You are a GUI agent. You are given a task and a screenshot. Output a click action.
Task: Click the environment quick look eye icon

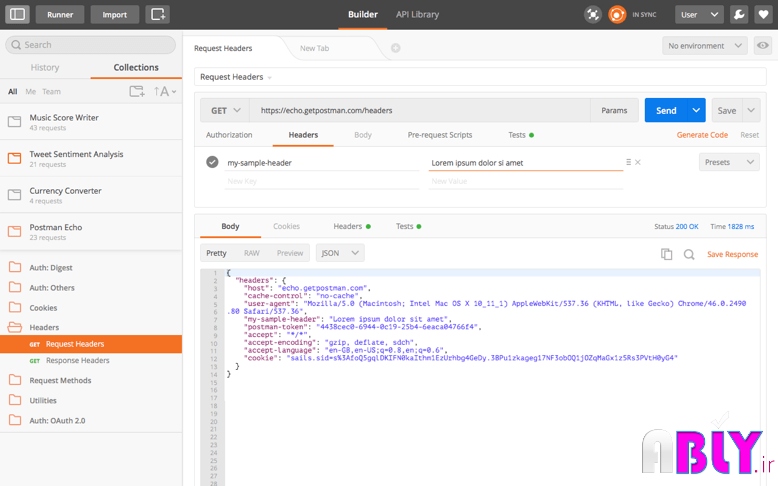[763, 46]
